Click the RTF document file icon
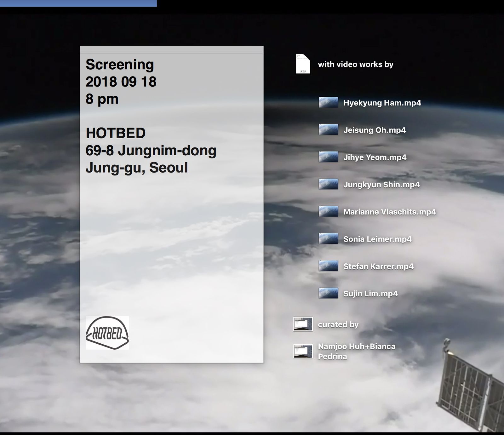Screen dimensions: 504x435 click(303, 64)
